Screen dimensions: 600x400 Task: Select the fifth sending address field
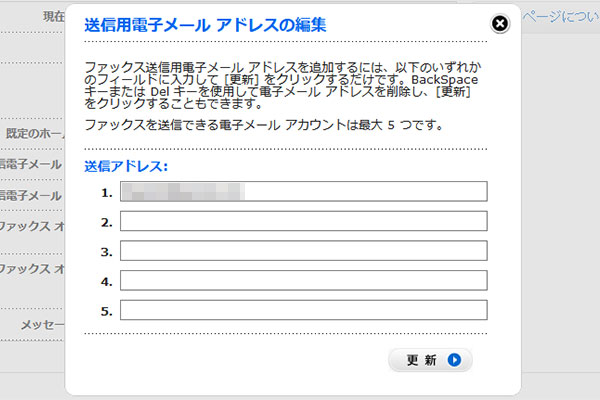303,311
